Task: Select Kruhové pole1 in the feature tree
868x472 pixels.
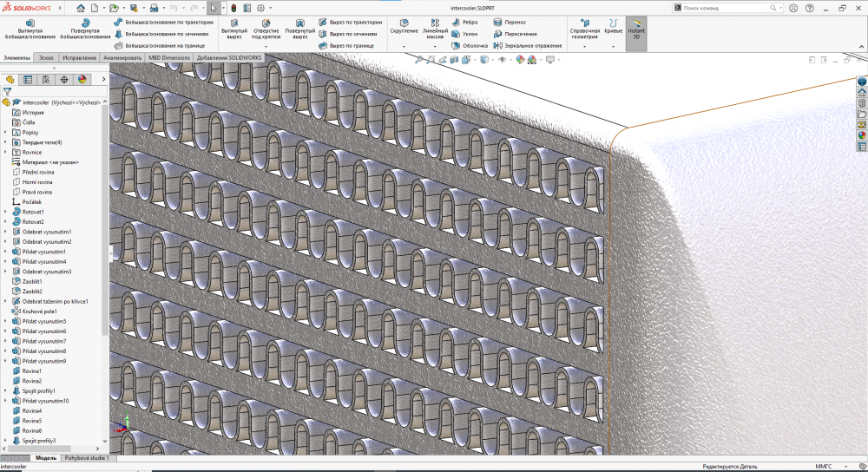Action: point(39,311)
